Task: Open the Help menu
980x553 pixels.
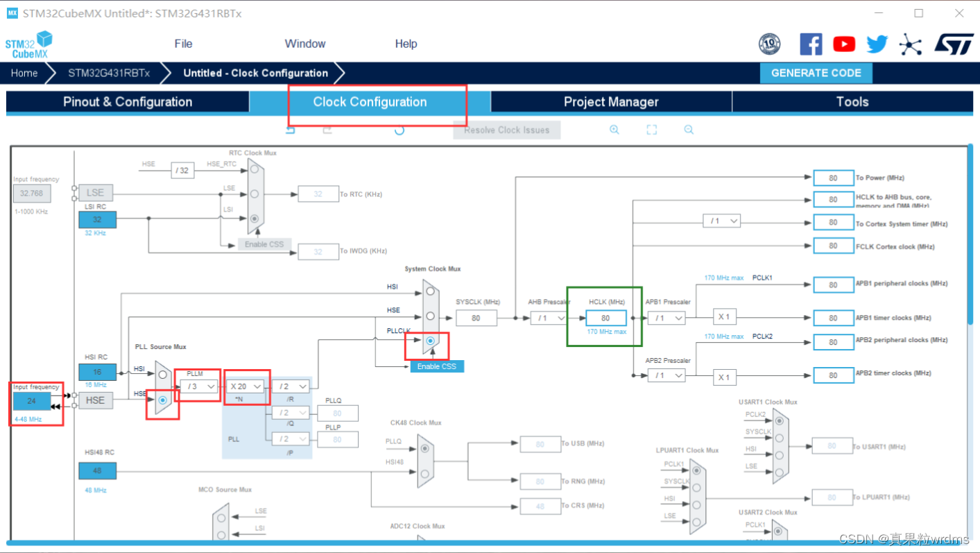Action: 406,44
